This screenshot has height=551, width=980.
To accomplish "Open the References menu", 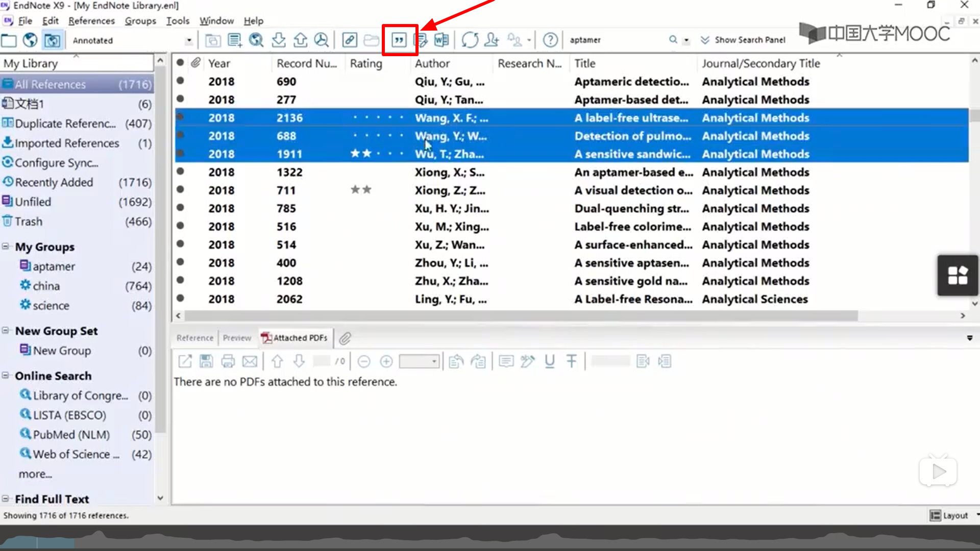I will coord(91,21).
